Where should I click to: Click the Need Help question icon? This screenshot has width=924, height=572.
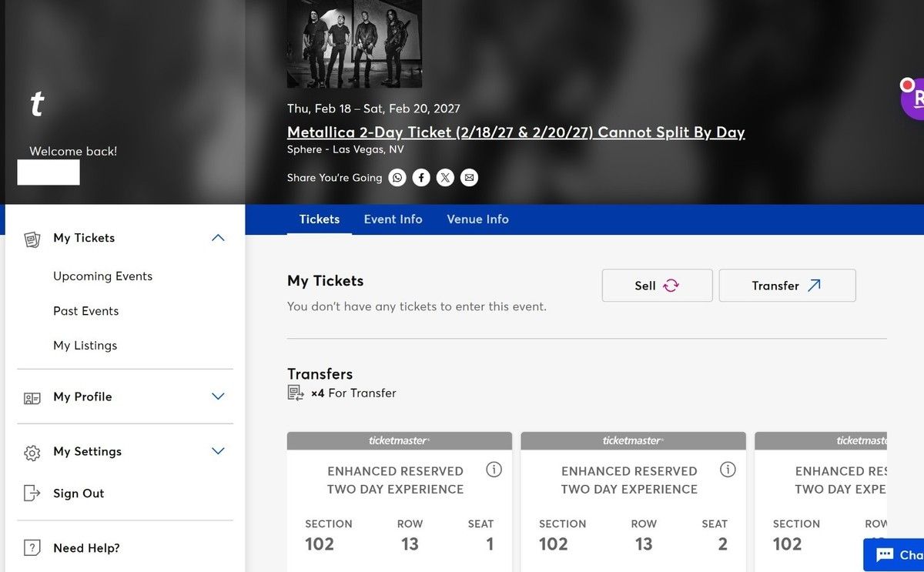[32, 548]
